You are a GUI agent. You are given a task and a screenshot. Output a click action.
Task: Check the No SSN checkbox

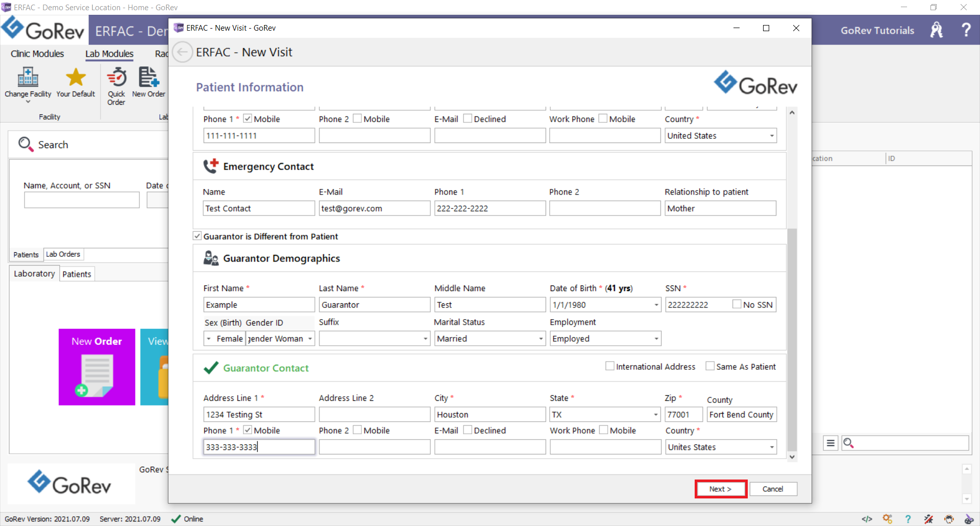(737, 304)
